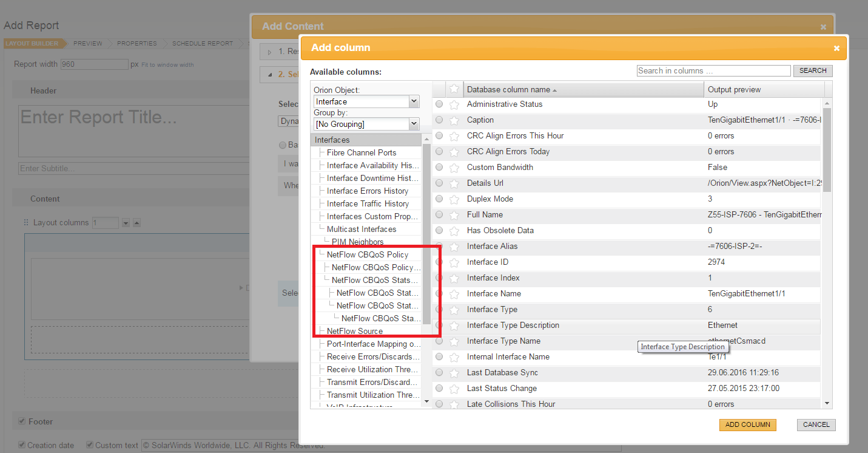This screenshot has height=453, width=868.
Task: Mark Interface Name as favorite
Action: 454,294
